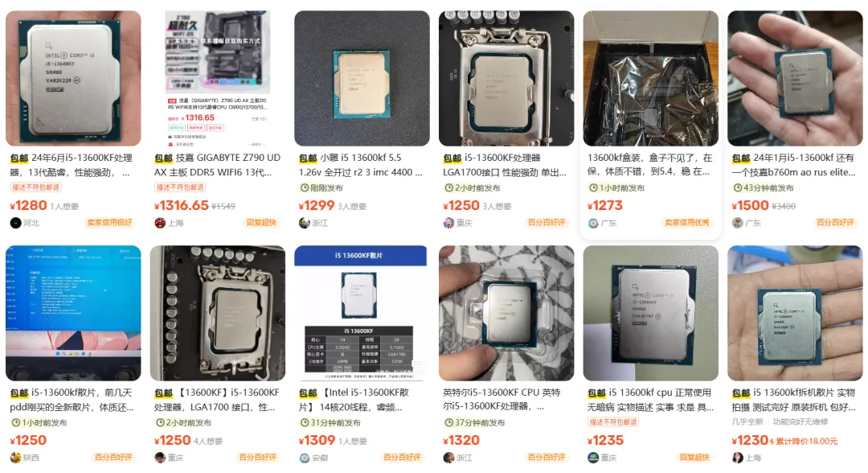868x473 pixels.
Task: Open the blue BIOS screen listing image
Action: click(x=73, y=314)
